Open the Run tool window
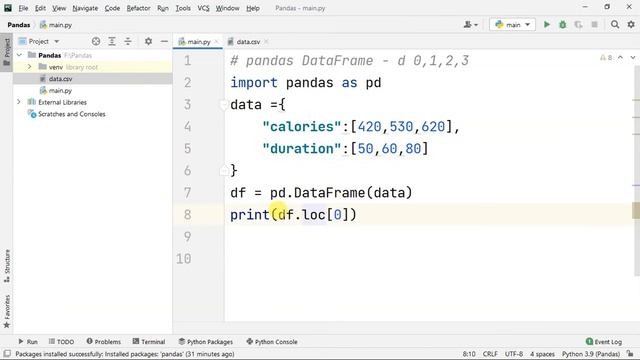The height and width of the screenshot is (360, 640). (28, 342)
